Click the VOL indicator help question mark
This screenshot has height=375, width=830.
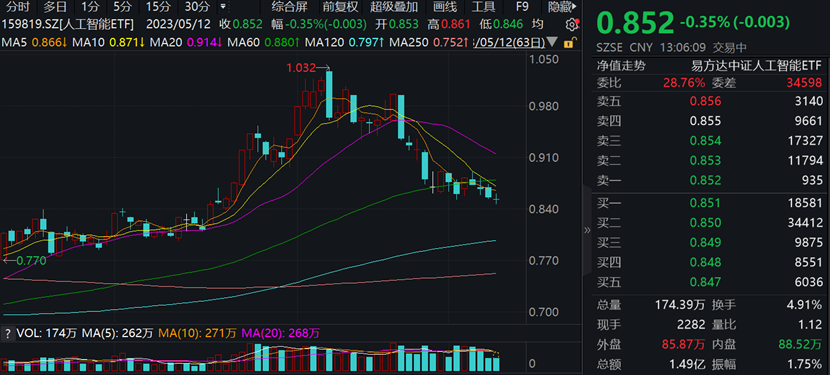7,333
